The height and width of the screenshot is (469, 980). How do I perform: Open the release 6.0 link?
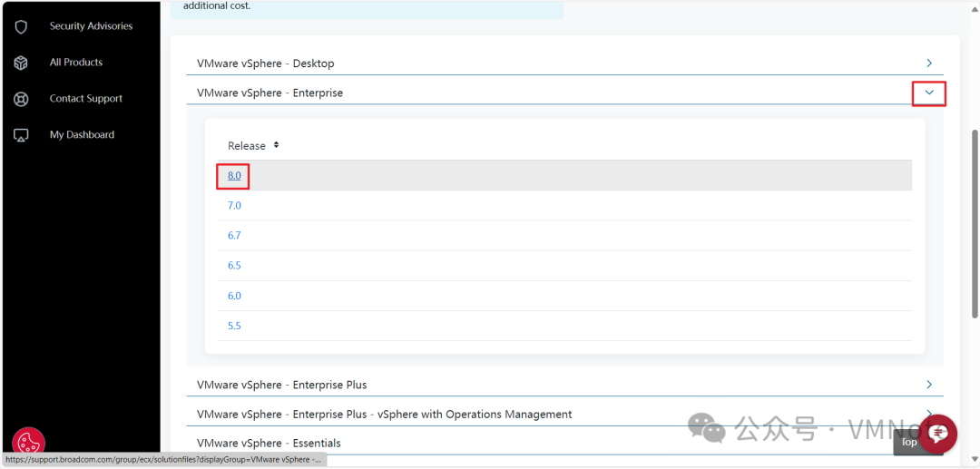(234, 296)
